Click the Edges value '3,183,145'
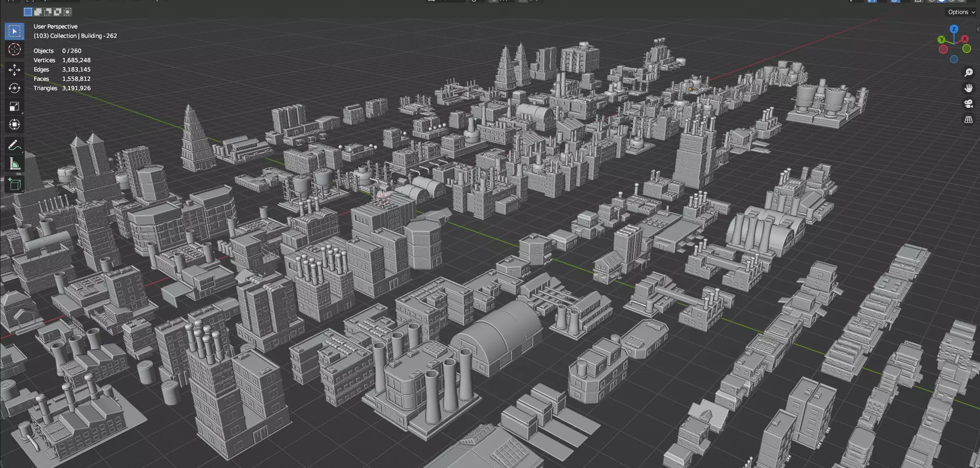Screen dimensions: 980x468 click(x=76, y=69)
